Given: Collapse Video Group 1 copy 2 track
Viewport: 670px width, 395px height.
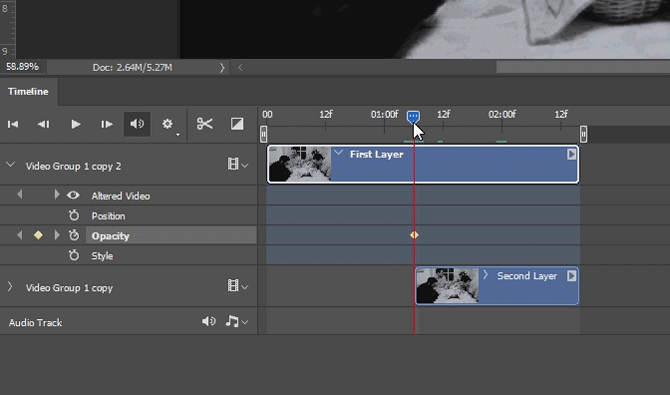Looking at the screenshot, I should click(11, 165).
